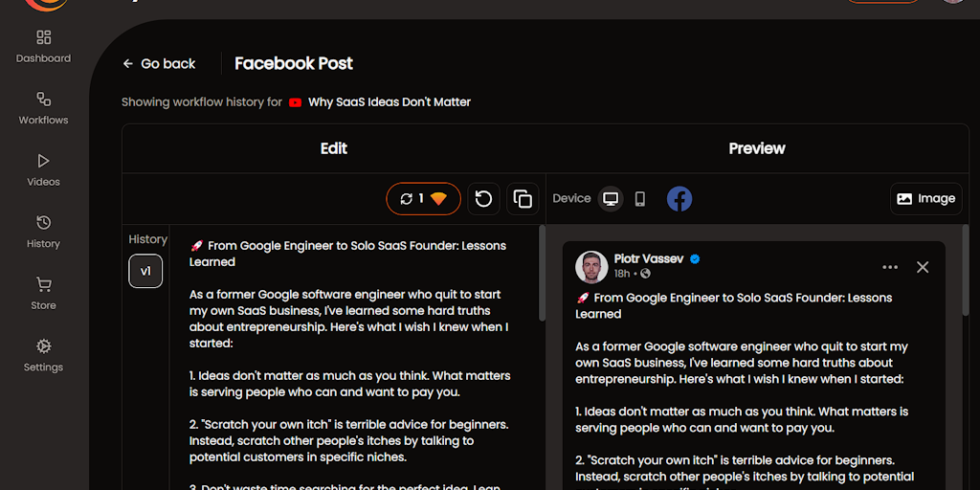Click Piotr Vassev profile picture
980x490 pixels.
[x=591, y=267]
